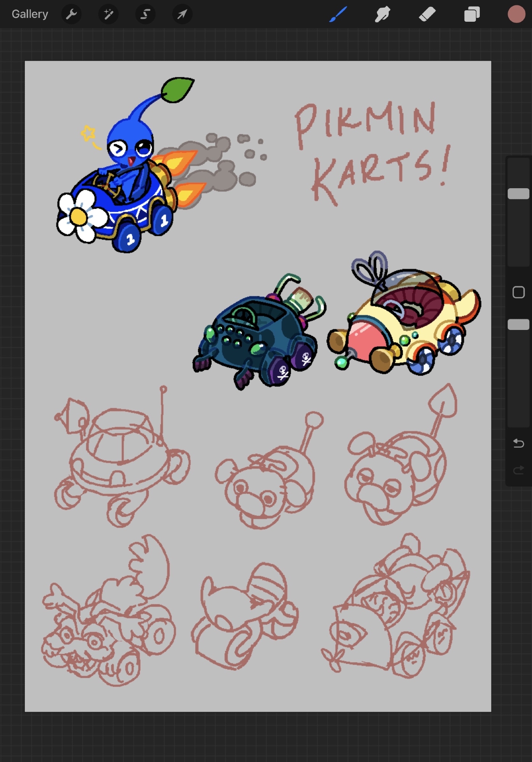Return to the Gallery
This screenshot has height=762, width=532.
[30, 14]
